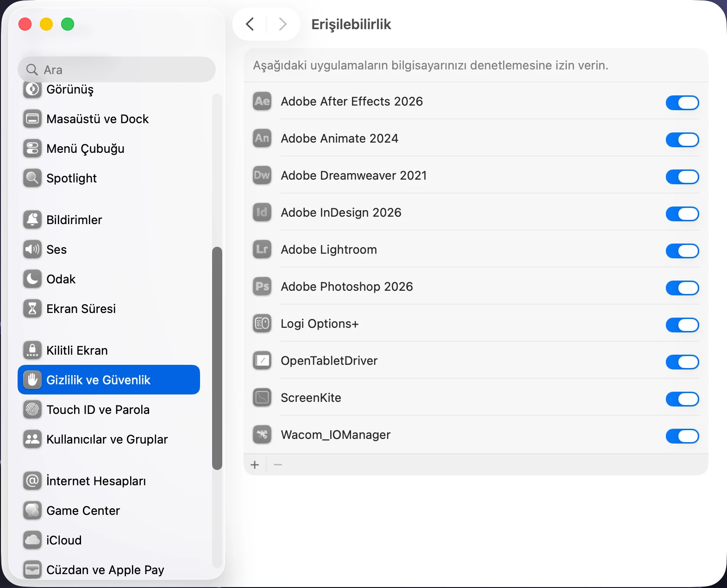Viewport: 727px width, 588px height.
Task: Toggle Adobe Dreamweaver 2021 permission off
Action: tap(682, 177)
